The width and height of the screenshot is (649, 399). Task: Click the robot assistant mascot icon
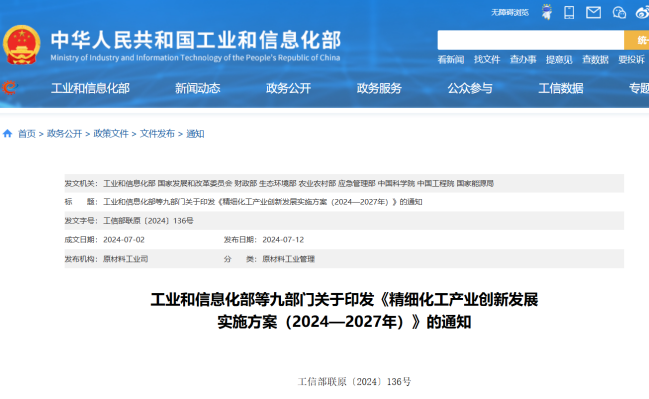pos(547,12)
